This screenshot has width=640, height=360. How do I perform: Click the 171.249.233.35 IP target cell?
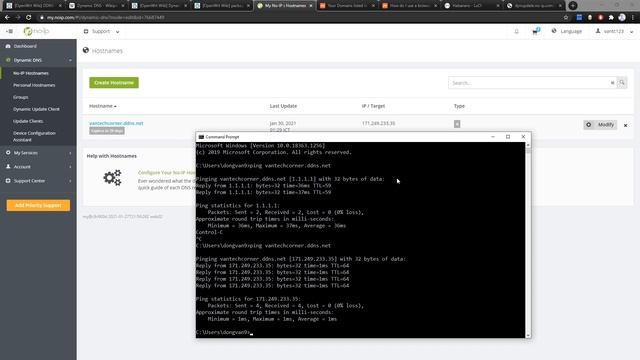[x=378, y=123]
